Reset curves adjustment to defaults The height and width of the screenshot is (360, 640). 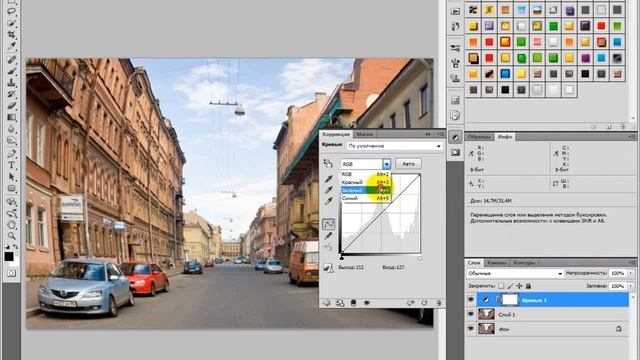pos(424,303)
